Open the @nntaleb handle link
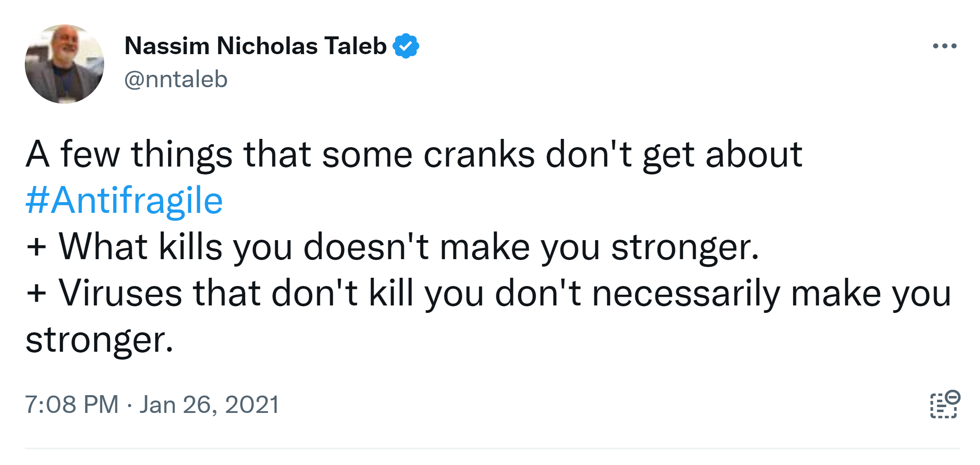Image resolution: width=980 pixels, height=465 pixels. 176,79
